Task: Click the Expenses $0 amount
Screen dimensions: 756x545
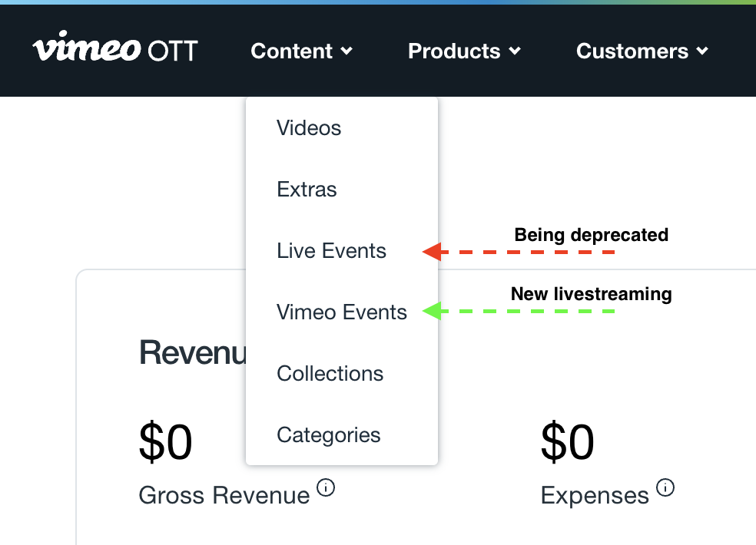Action: pos(568,441)
